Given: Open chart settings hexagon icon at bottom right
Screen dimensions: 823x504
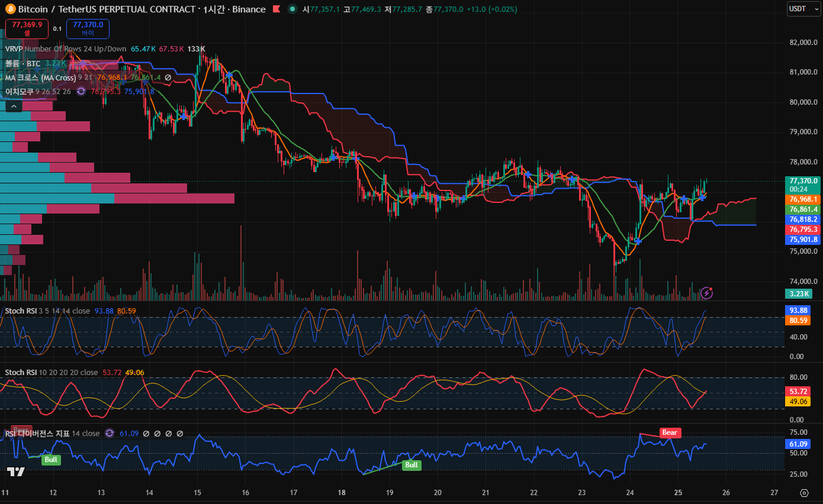Looking at the screenshot, I should pos(803,492).
